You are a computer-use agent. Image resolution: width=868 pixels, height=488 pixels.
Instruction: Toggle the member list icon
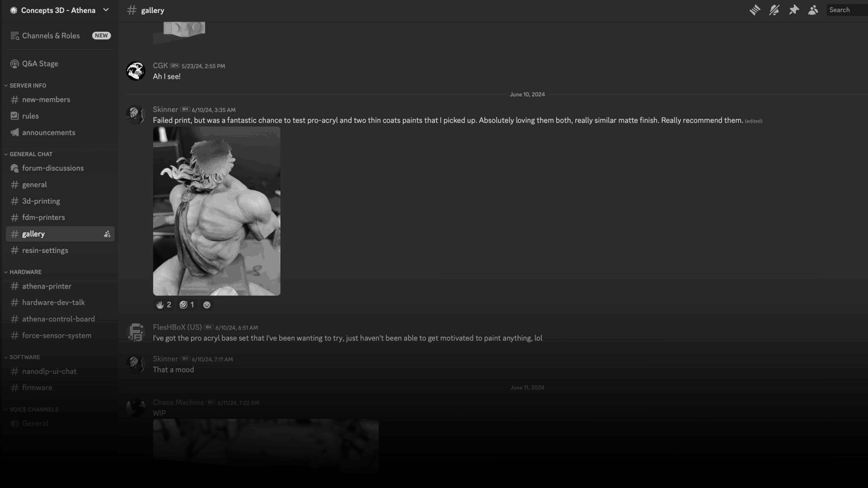(813, 10)
